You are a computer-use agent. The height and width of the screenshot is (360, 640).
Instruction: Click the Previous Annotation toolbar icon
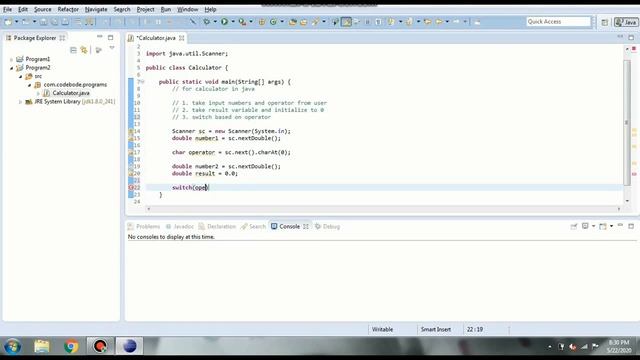409,22
